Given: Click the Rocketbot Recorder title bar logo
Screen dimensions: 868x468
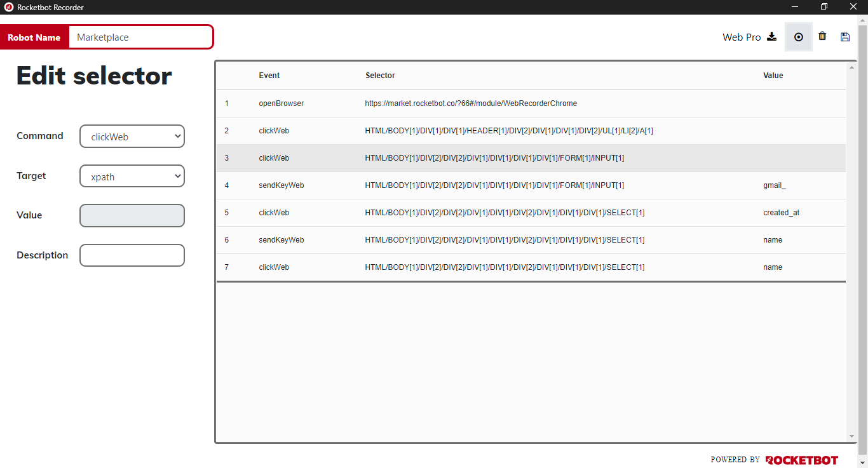Looking at the screenshot, I should coord(9,7).
